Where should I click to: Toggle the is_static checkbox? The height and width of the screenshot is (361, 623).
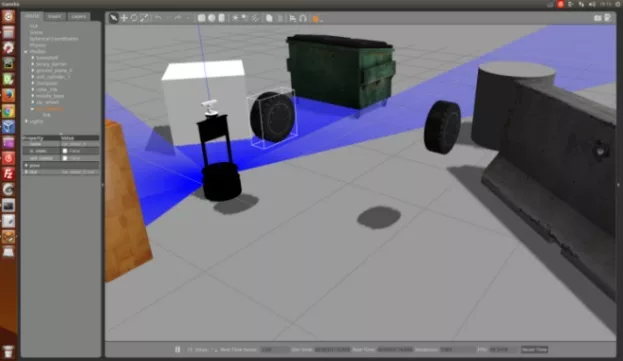[x=65, y=151]
